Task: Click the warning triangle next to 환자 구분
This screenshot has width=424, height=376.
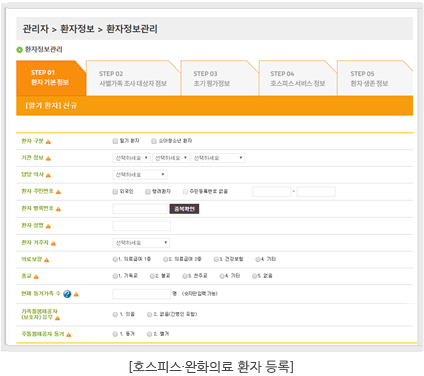Action: [48, 142]
